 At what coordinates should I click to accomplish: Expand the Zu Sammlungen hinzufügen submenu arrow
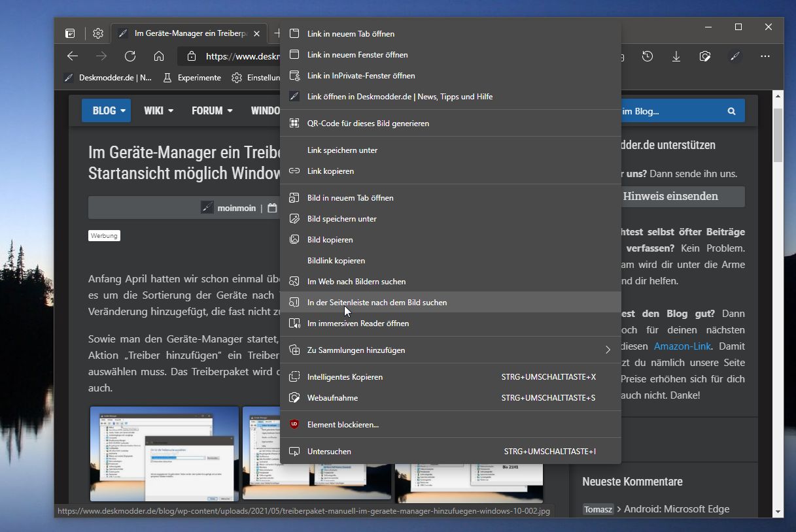[608, 350]
